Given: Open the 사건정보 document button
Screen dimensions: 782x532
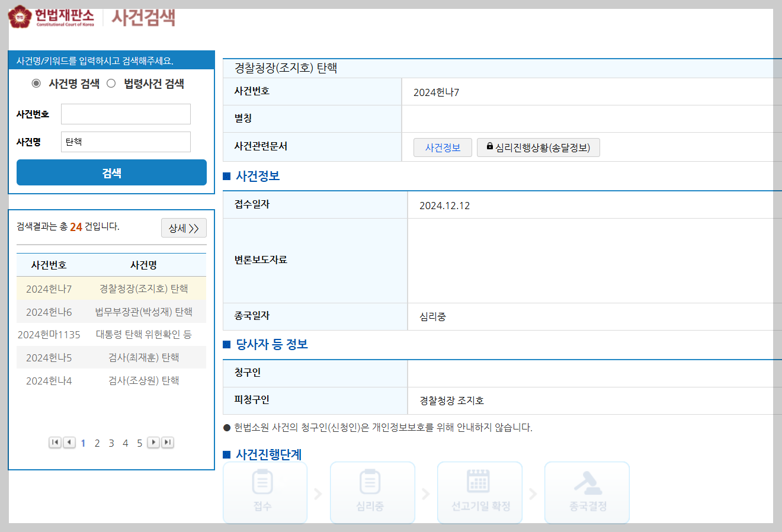Looking at the screenshot, I should pos(443,147).
